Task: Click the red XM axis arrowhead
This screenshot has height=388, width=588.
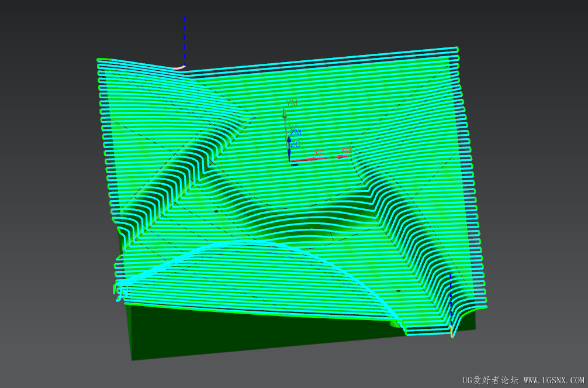Action: (344, 156)
